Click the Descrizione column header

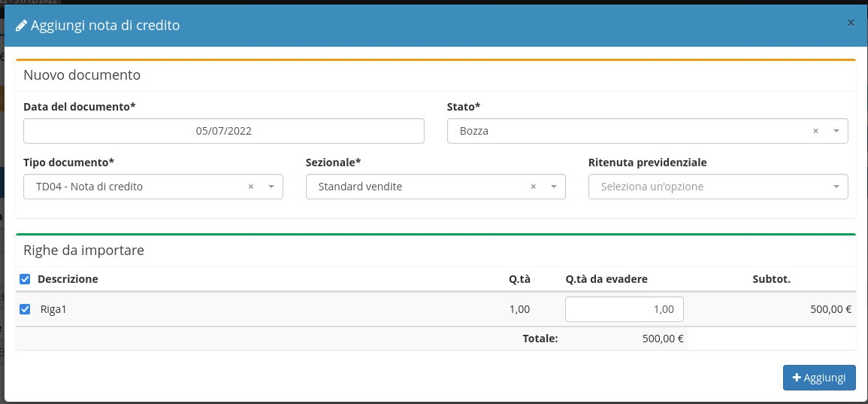[x=68, y=279]
